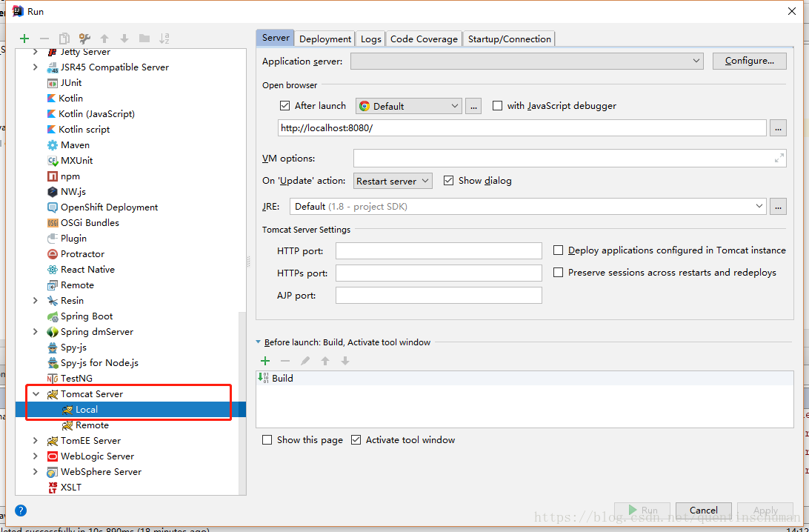Check Show this page option

[267, 440]
